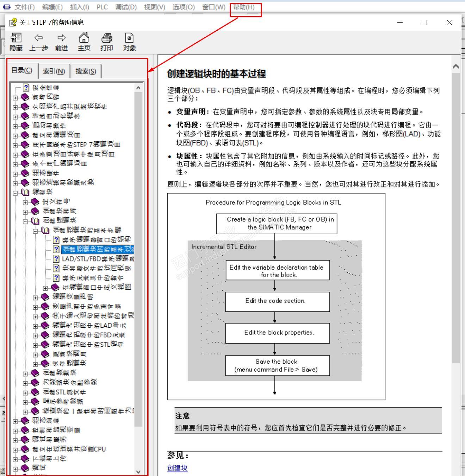465x476 pixels.
Task: Select the 在多重项目环境中使用项目 tree entry
Action: 73,154
